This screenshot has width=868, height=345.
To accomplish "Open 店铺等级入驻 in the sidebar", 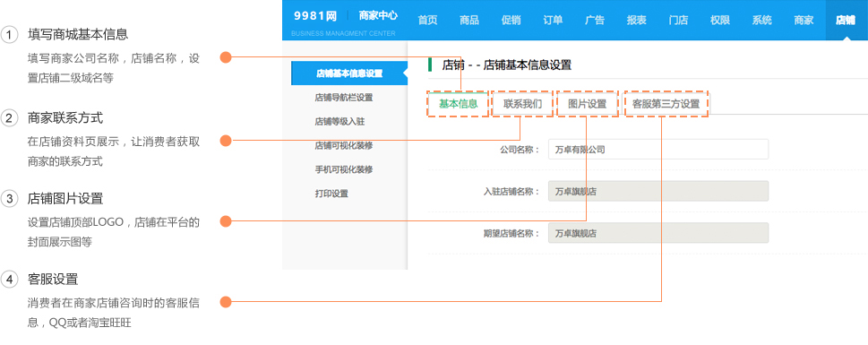I will click(339, 121).
